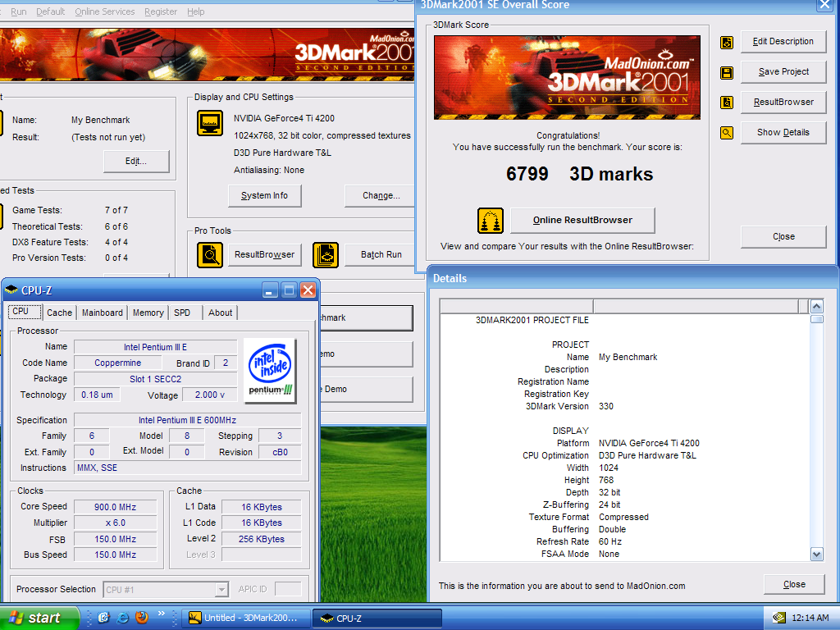Click the Details list scrollbar thumb
The width and height of the screenshot is (840, 630).
[816, 319]
